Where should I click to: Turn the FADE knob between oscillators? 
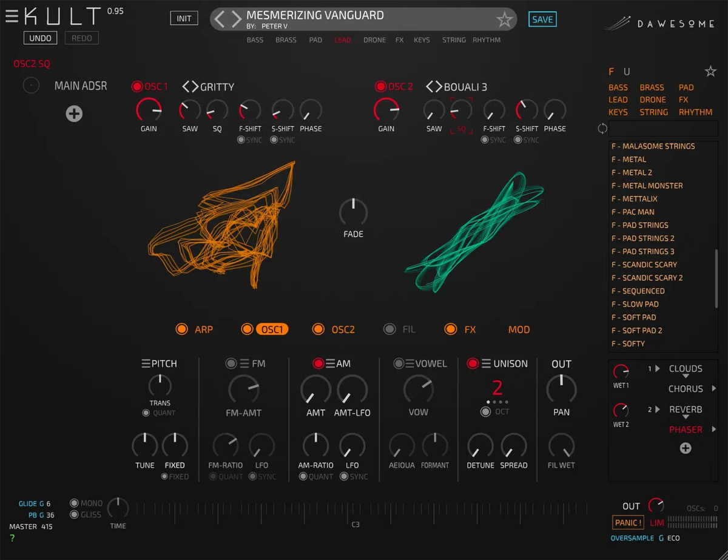(x=353, y=212)
